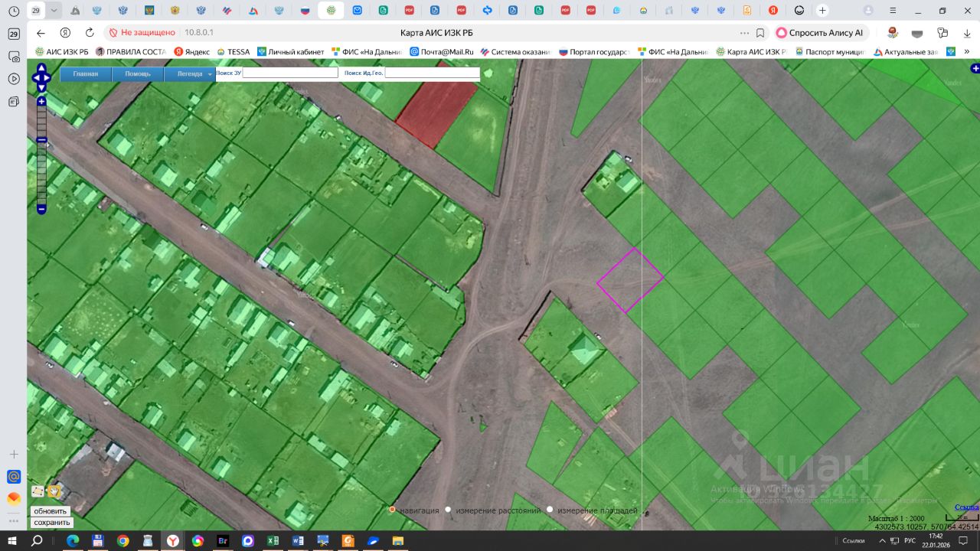Viewport: 980px width, 551px height.
Task: Open Excel from the taskbar
Action: click(x=273, y=541)
